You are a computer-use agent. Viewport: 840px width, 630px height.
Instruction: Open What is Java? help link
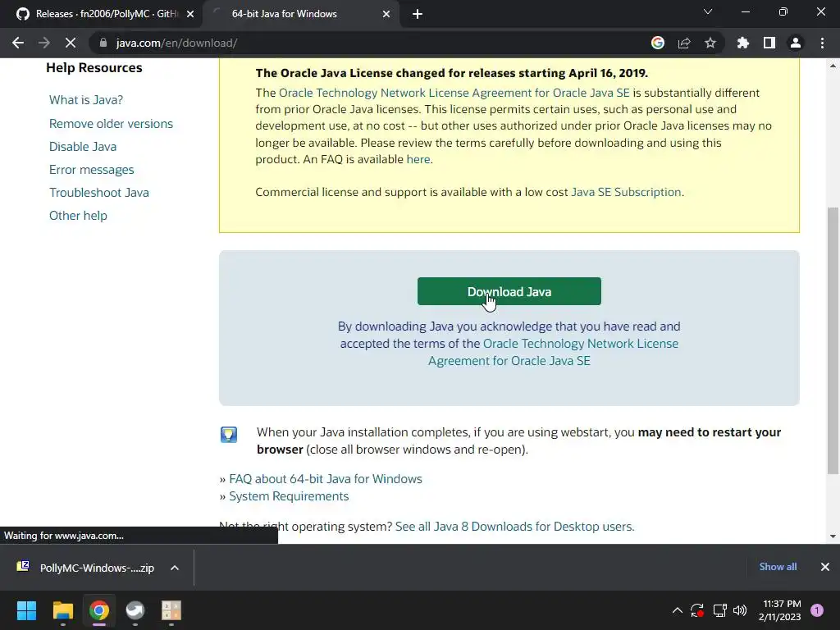coord(86,99)
